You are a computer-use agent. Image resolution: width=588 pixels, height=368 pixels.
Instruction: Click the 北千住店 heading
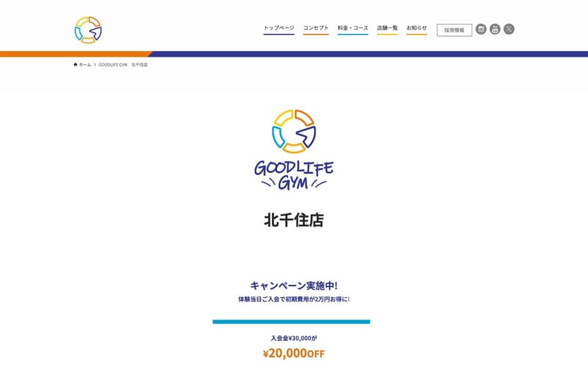click(x=293, y=220)
